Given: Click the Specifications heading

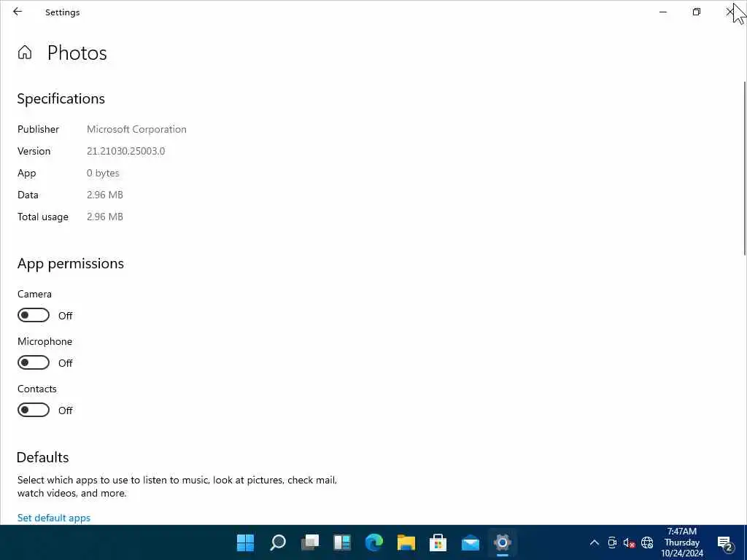Looking at the screenshot, I should point(61,98).
